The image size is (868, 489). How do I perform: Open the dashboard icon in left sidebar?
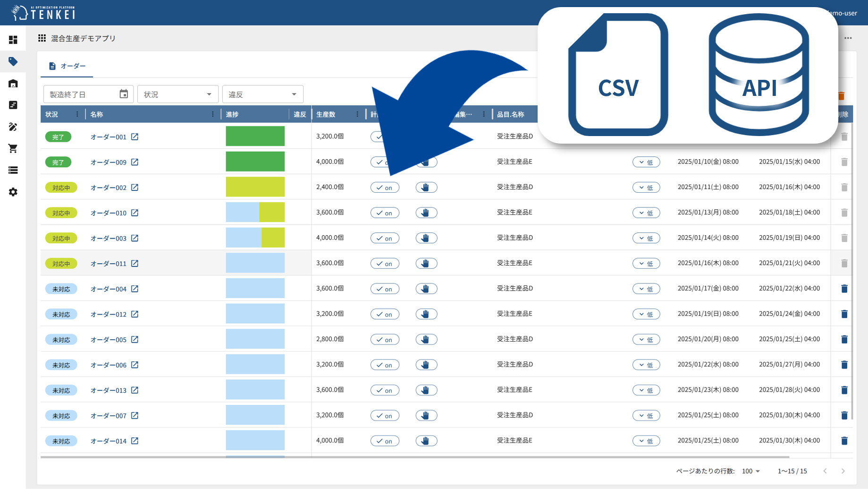[13, 40]
